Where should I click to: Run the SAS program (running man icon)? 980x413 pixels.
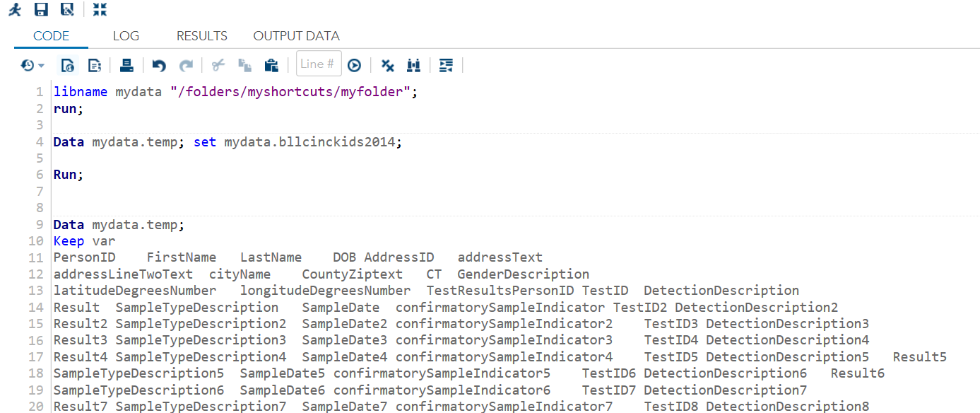(15, 9)
